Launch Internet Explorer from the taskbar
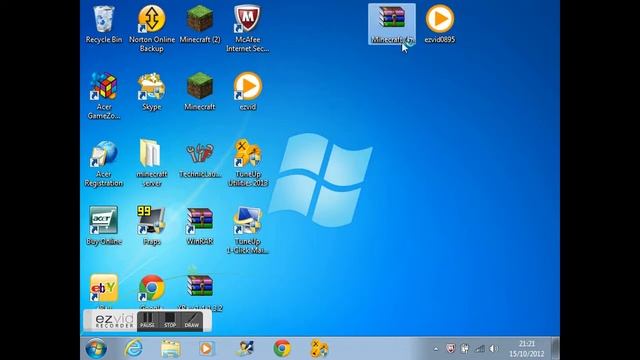The width and height of the screenshot is (640, 360). coord(133,349)
